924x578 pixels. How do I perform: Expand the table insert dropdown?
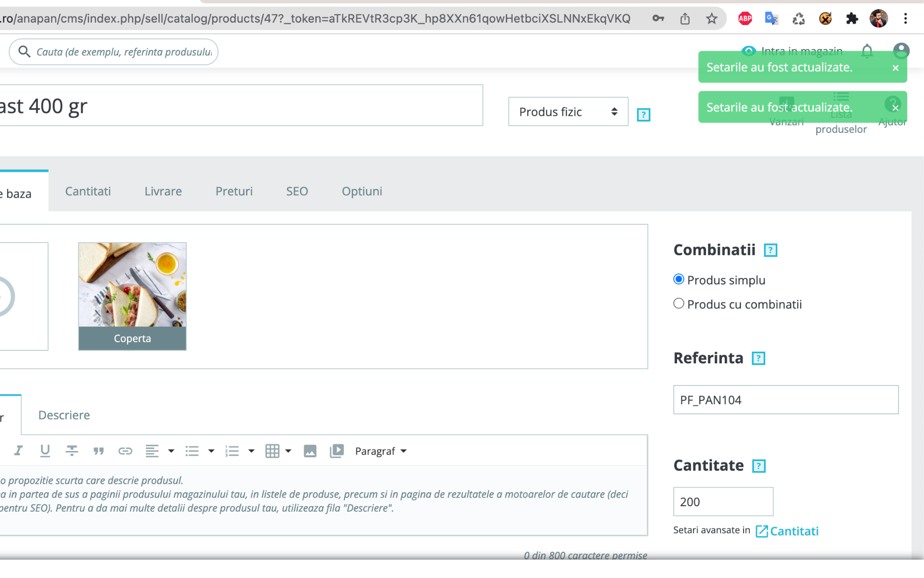(x=288, y=451)
